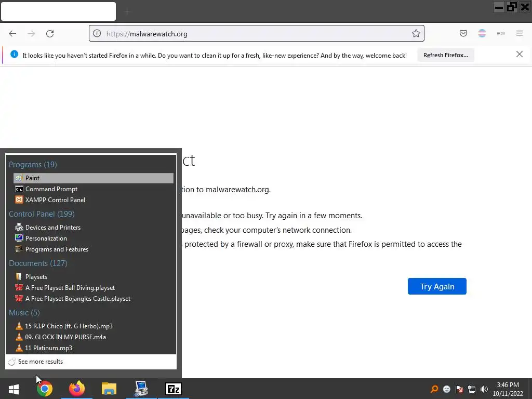The height and width of the screenshot is (399, 532).
Task: Click the Programs (19) category header
Action: [33, 165]
